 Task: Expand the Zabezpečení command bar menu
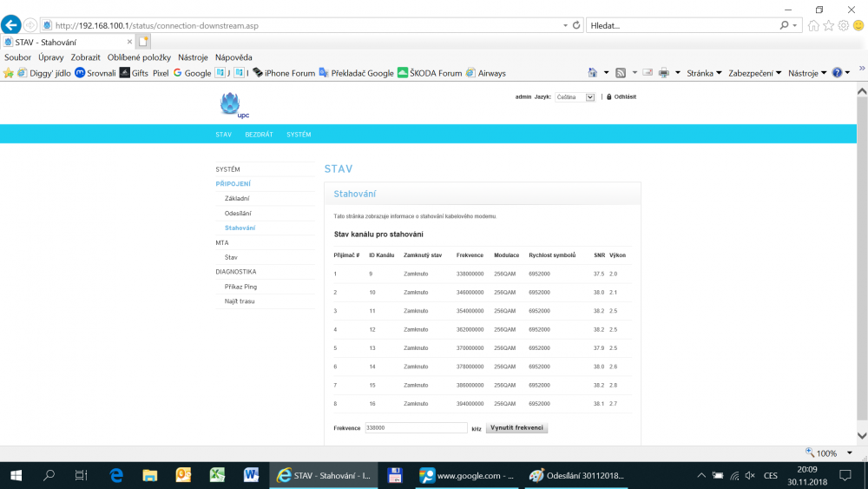coord(754,73)
